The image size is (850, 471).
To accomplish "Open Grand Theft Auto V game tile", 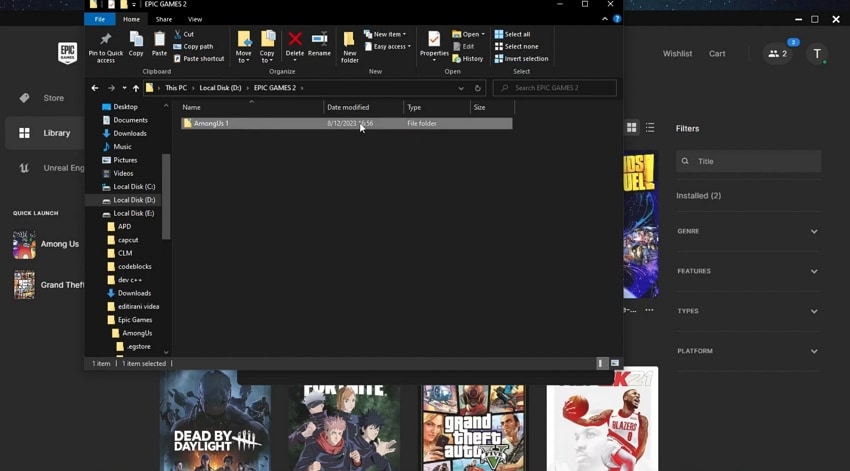I will [474, 428].
